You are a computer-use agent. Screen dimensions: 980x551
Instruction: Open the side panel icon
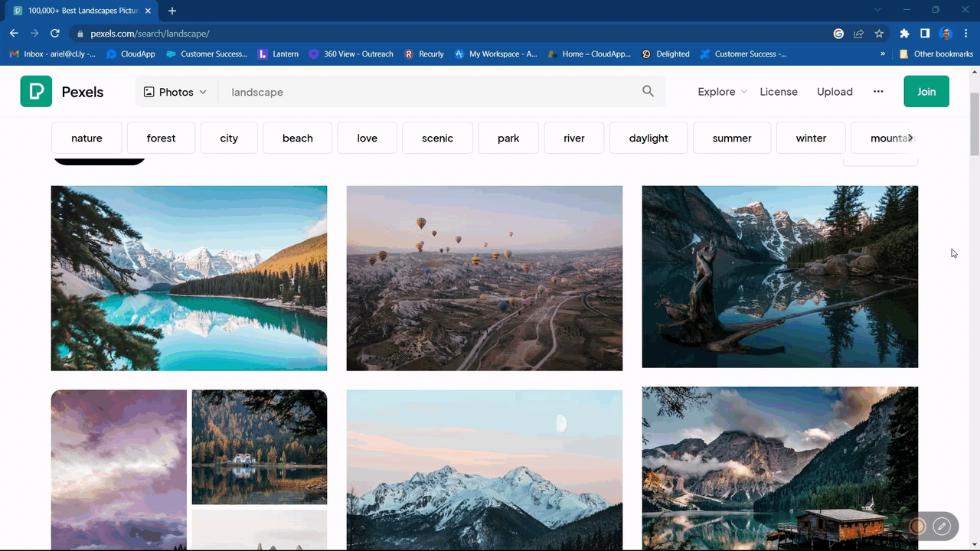tap(925, 34)
